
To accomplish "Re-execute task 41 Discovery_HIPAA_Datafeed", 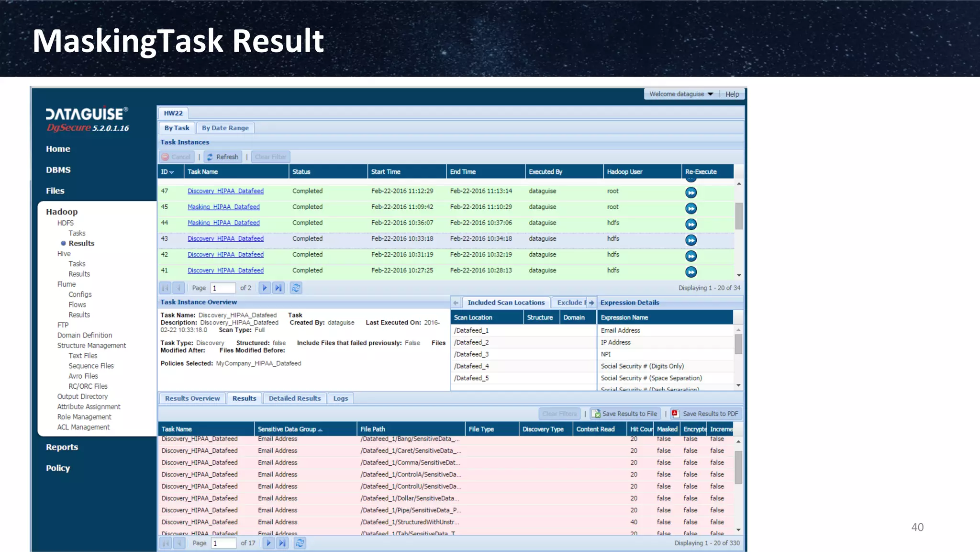I will point(690,271).
